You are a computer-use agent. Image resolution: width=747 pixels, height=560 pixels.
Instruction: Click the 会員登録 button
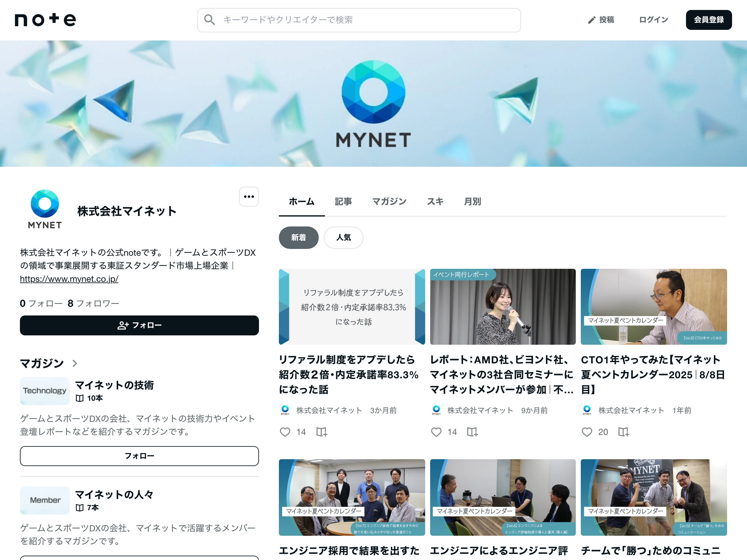(709, 20)
